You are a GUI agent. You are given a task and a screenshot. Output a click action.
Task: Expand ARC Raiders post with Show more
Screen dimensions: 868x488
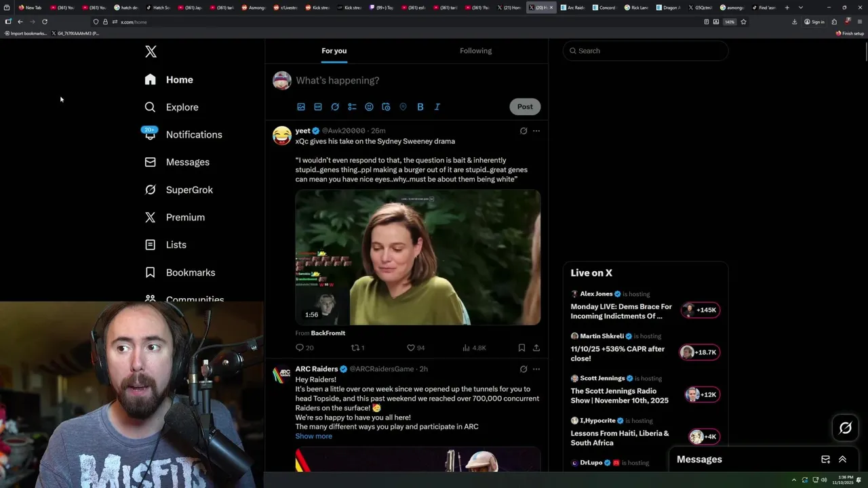point(314,436)
